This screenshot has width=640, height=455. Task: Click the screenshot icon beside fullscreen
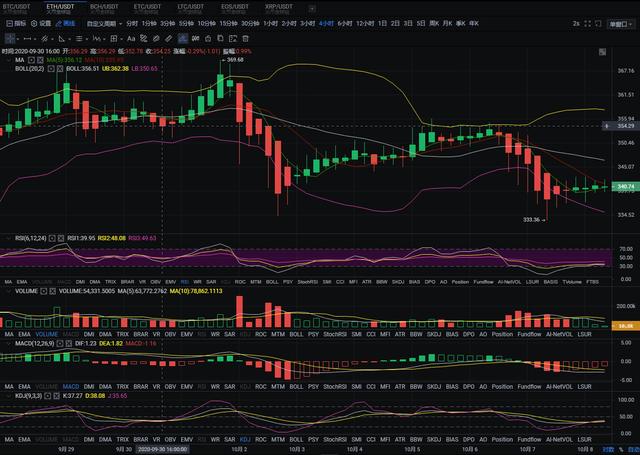tap(598, 24)
